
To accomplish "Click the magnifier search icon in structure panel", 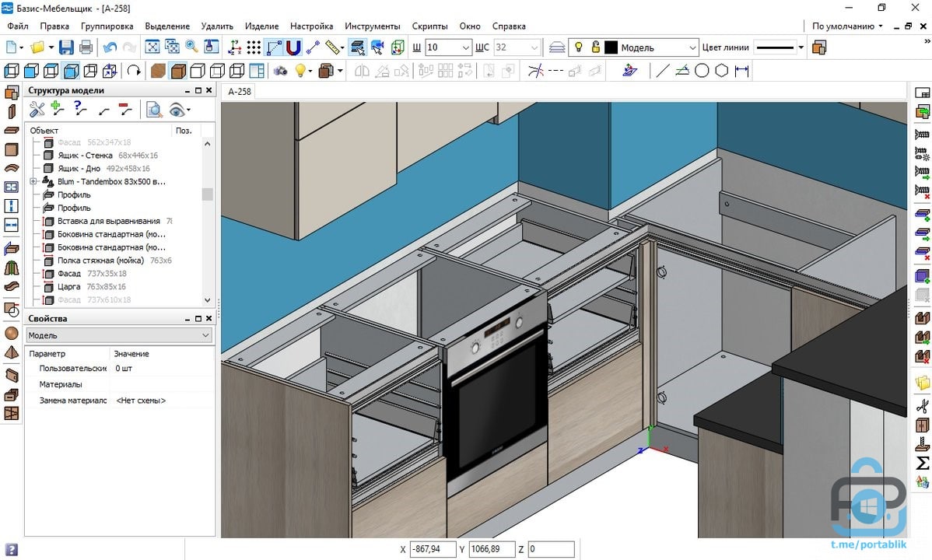I will click(155, 110).
